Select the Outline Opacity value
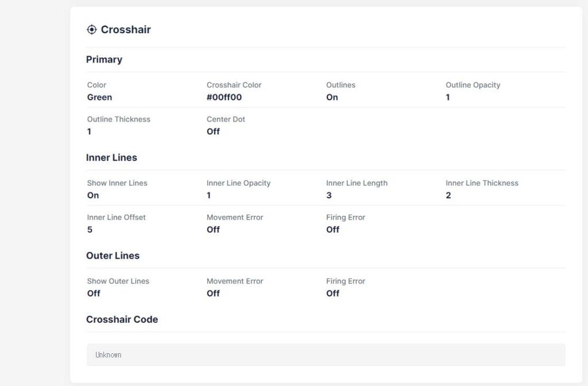This screenshot has width=588, height=386. tap(448, 98)
